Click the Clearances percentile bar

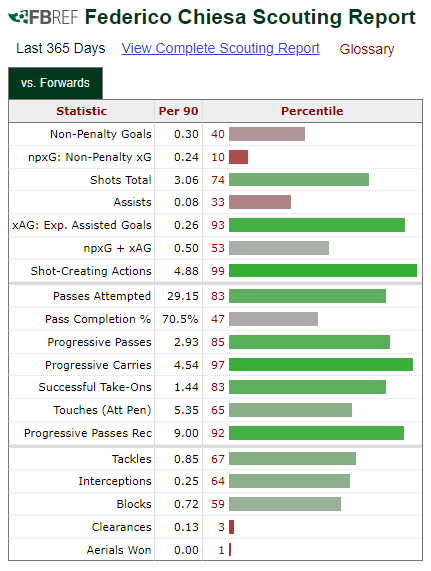click(x=232, y=527)
